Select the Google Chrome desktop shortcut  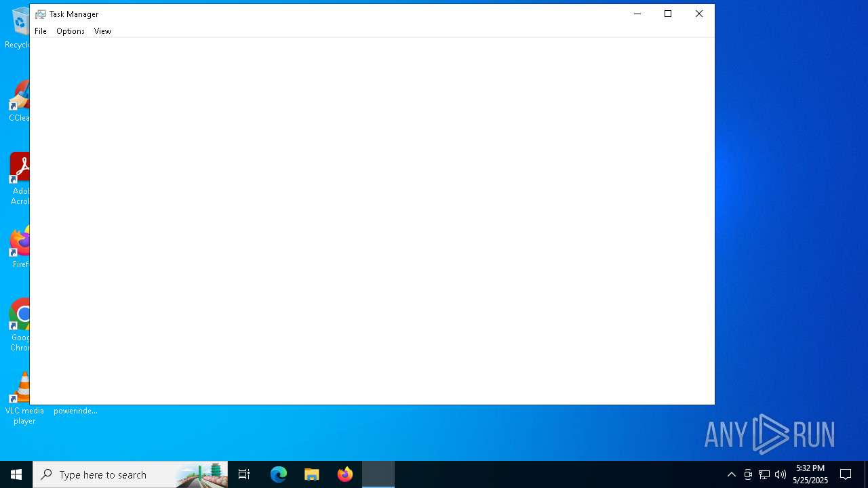click(20, 325)
